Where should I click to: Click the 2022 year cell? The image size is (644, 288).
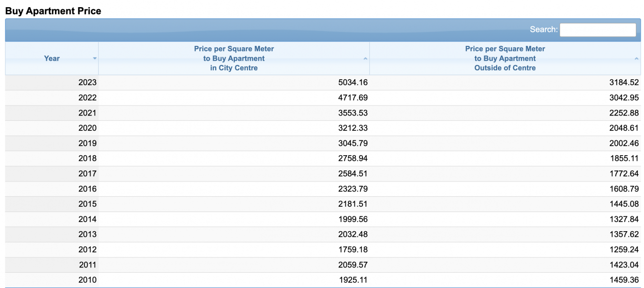tap(87, 98)
